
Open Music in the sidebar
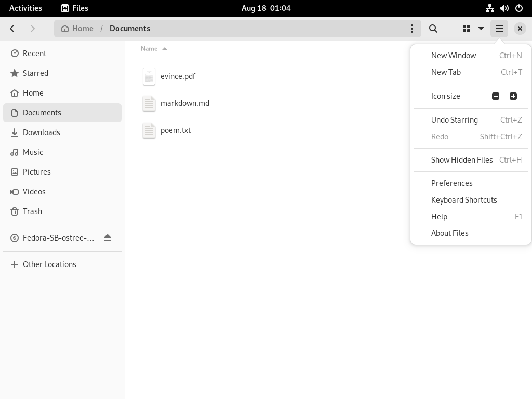pos(62,152)
